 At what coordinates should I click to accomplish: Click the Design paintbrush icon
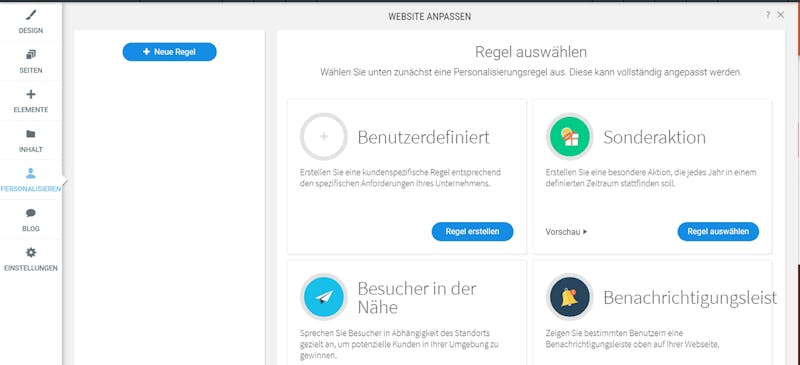pyautogui.click(x=31, y=15)
